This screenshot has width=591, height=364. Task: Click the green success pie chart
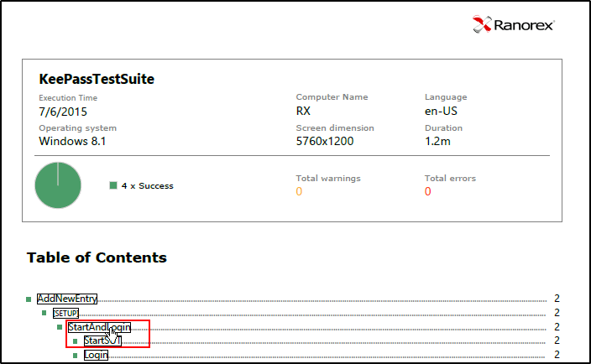coord(58,185)
